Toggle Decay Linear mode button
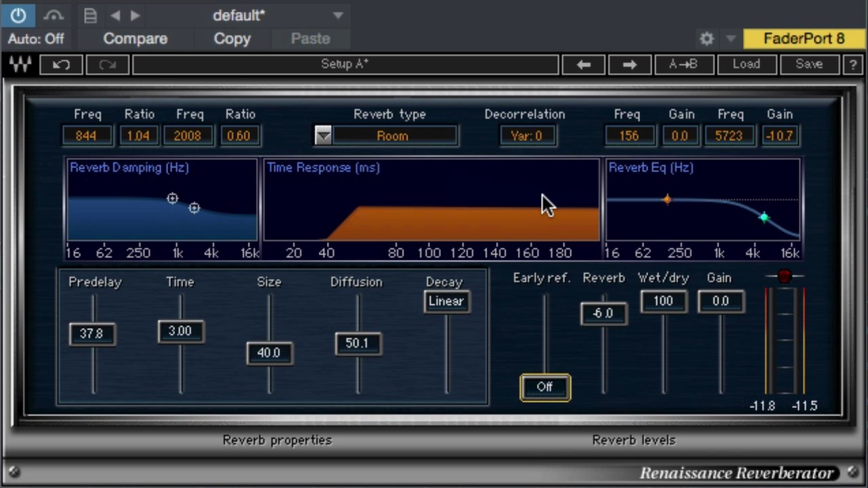The height and width of the screenshot is (488, 868). (446, 301)
